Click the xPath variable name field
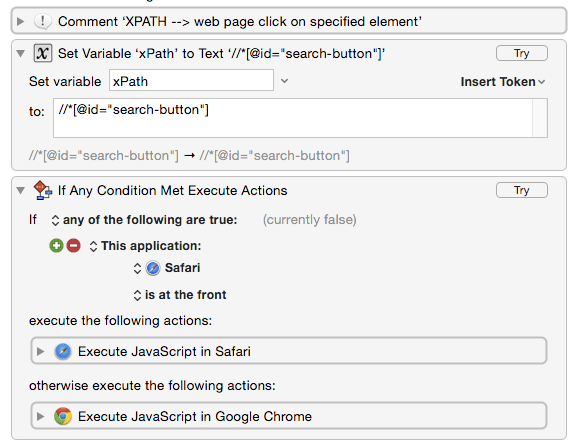This screenshot has width=579, height=447. pos(191,80)
